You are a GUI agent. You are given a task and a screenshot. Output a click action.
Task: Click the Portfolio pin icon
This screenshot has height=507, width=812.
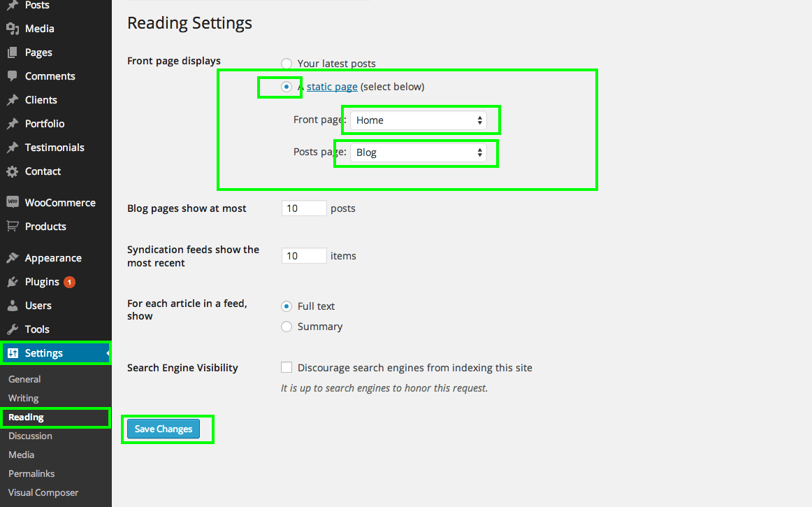coord(13,124)
